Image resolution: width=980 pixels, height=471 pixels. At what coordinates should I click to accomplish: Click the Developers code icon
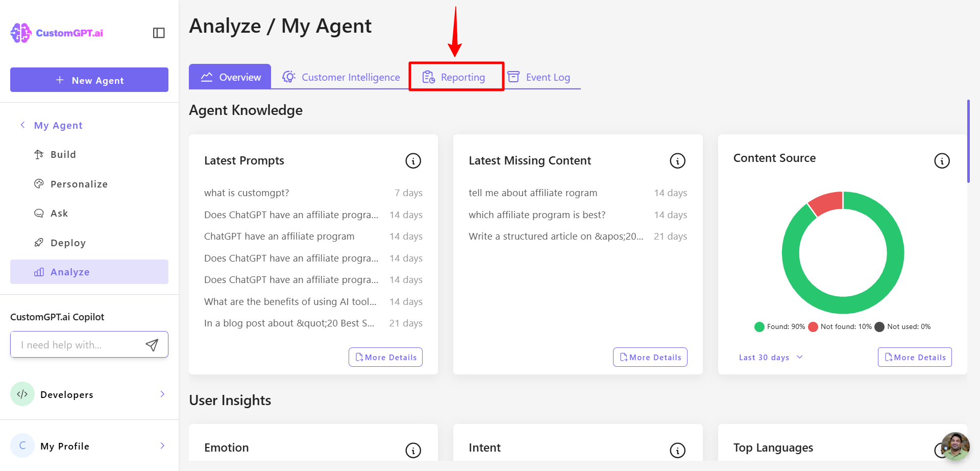22,394
